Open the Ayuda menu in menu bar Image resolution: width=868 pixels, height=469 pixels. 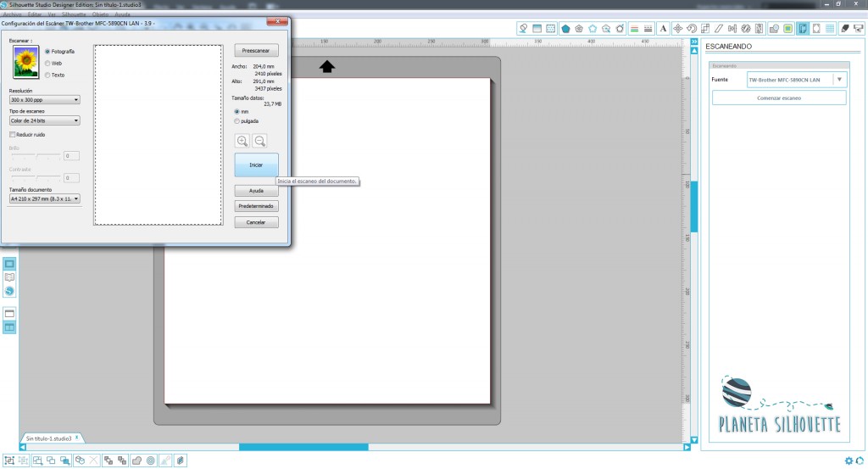click(122, 14)
